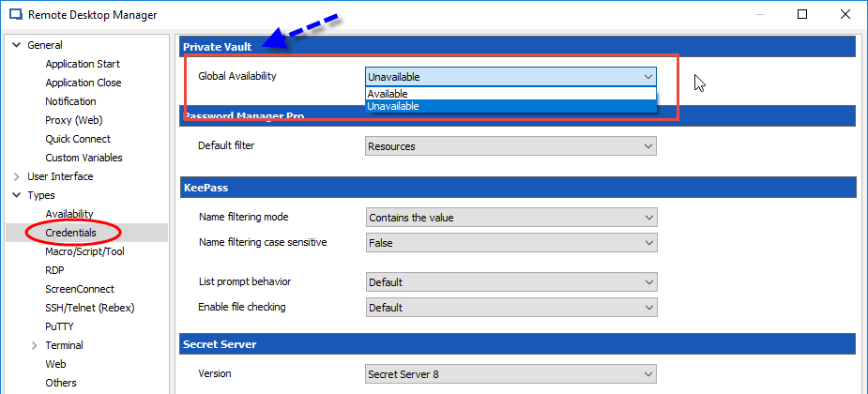Open Enable file checking dropdown
Screen dimensions: 868x394
(x=510, y=308)
